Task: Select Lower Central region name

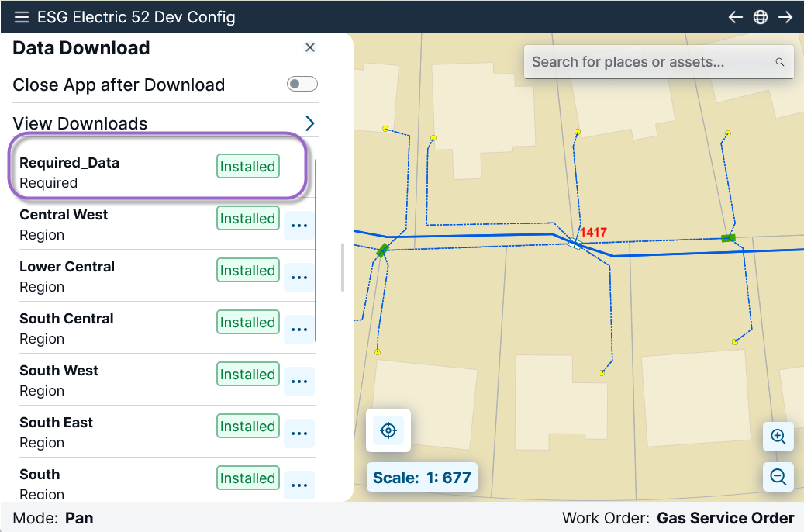Action: click(67, 266)
